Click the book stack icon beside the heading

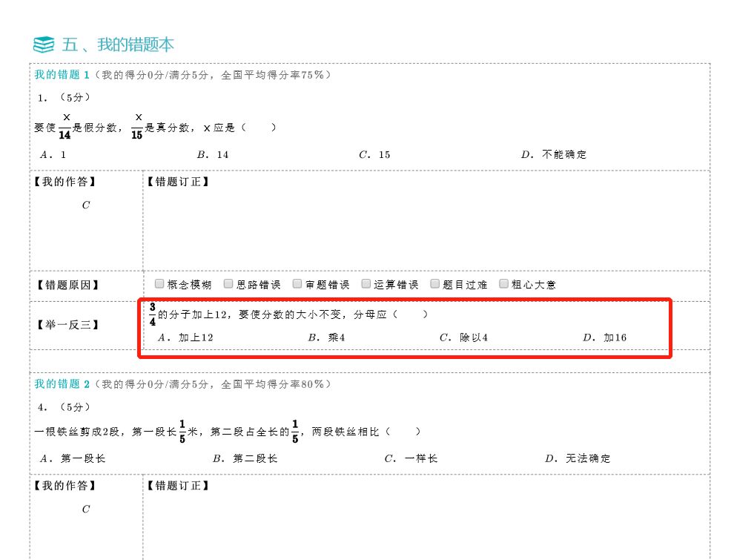coord(44,45)
